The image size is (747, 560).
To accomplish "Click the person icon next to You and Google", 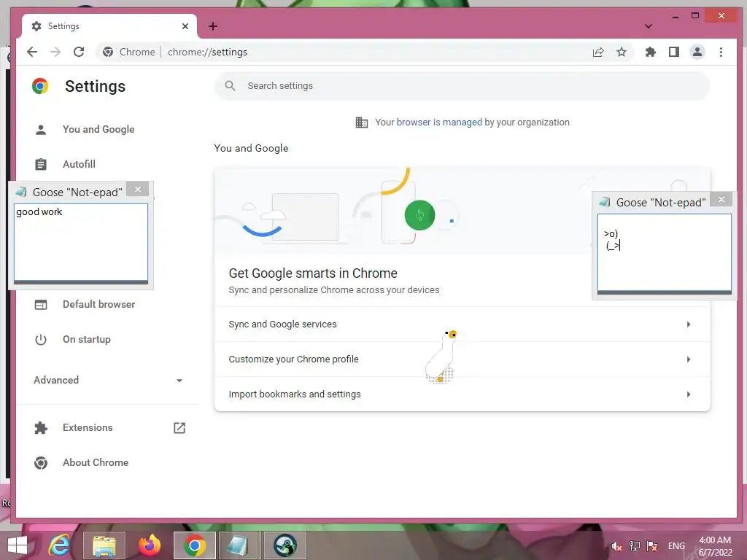I will point(41,130).
